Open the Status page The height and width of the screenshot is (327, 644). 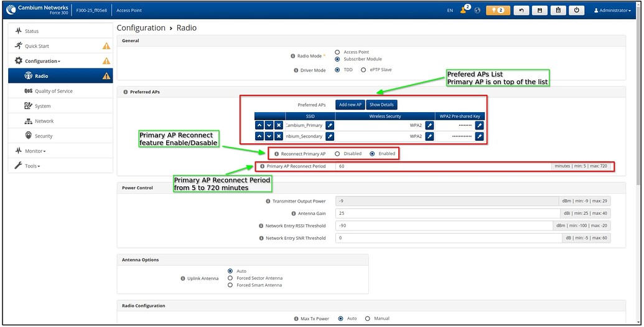click(60, 31)
